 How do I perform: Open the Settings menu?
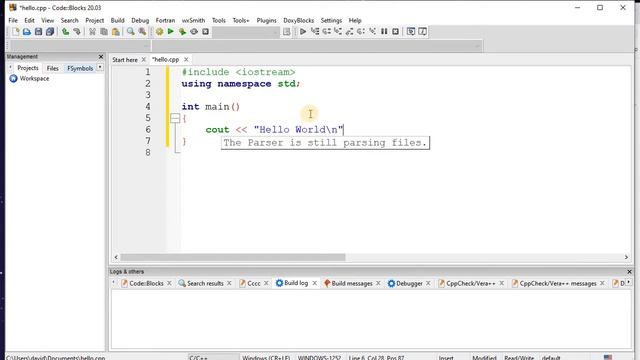pos(331,20)
